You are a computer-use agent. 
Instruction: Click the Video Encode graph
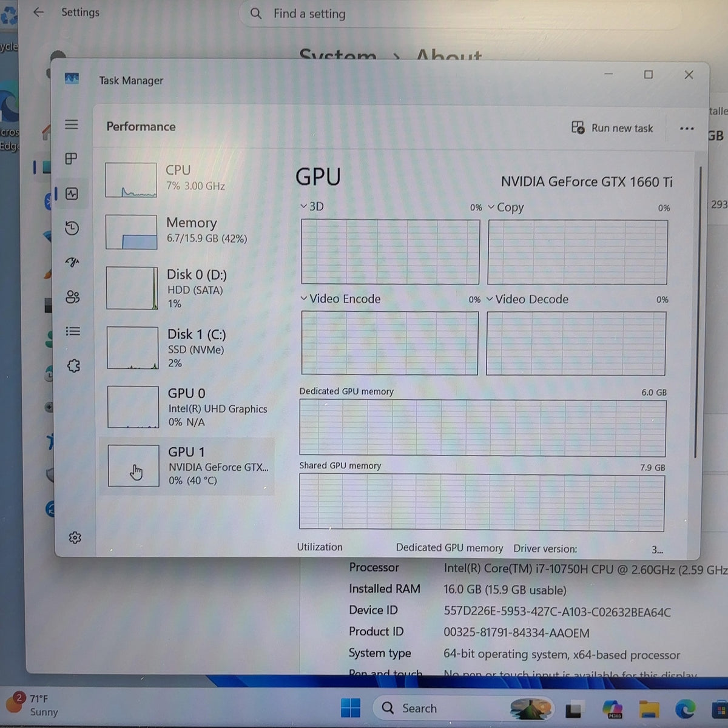[x=389, y=343]
